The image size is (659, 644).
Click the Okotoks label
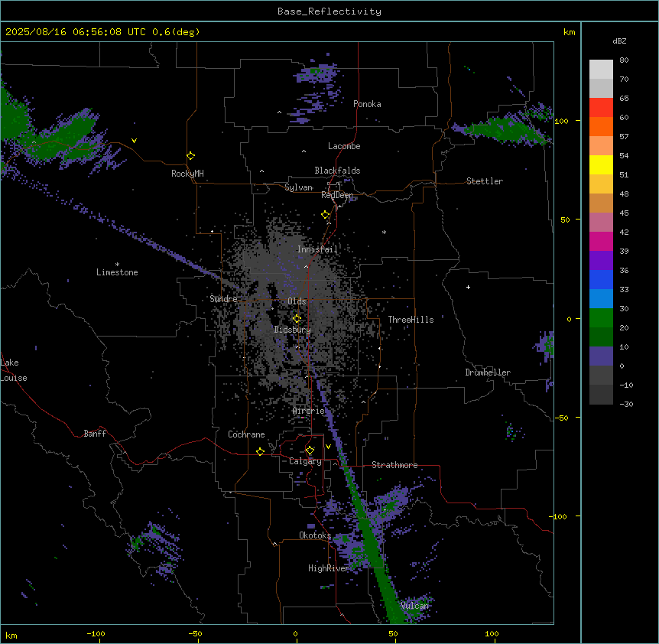tap(315, 535)
